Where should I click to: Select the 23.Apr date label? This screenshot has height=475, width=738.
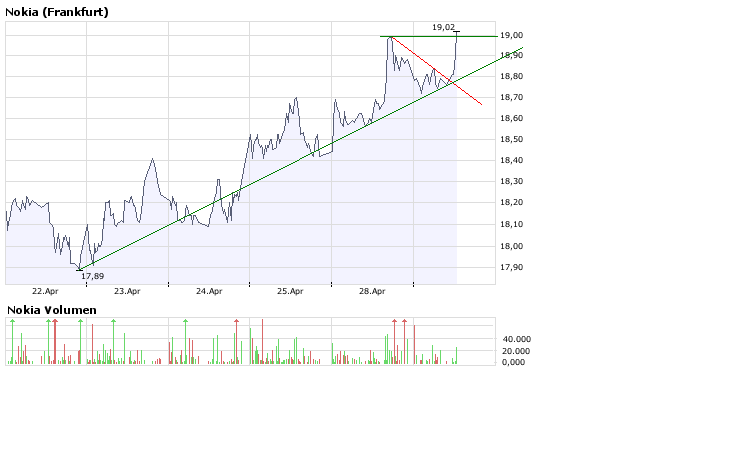pos(127,291)
